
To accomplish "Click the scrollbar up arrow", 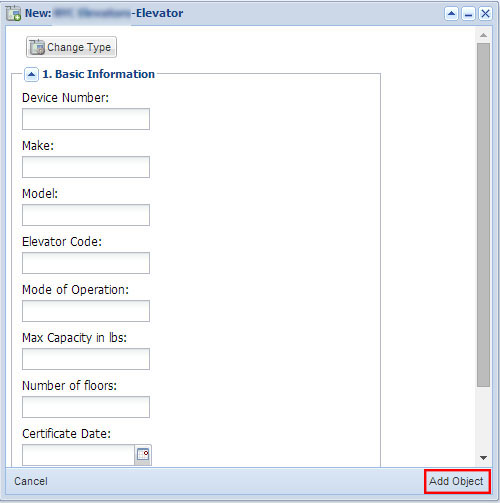I will click(483, 35).
